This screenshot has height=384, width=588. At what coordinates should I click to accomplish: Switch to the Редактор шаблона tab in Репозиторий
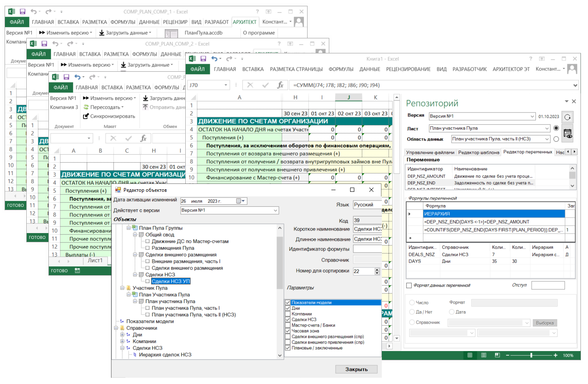(479, 153)
